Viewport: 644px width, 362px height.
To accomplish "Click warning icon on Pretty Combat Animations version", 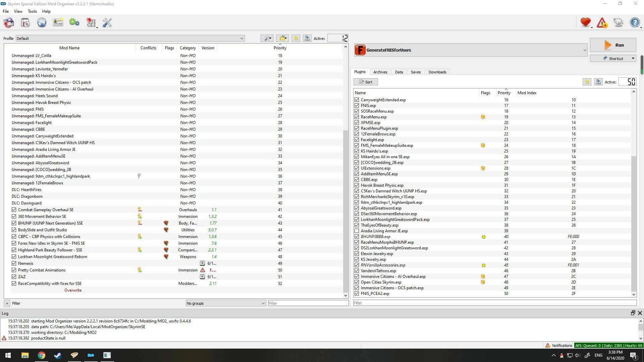I will point(203,270).
